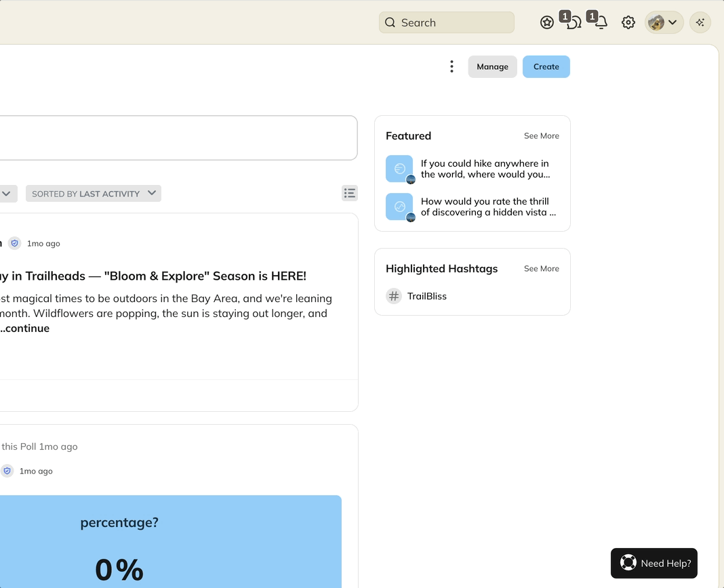Open the three-dot more options menu

(x=451, y=66)
